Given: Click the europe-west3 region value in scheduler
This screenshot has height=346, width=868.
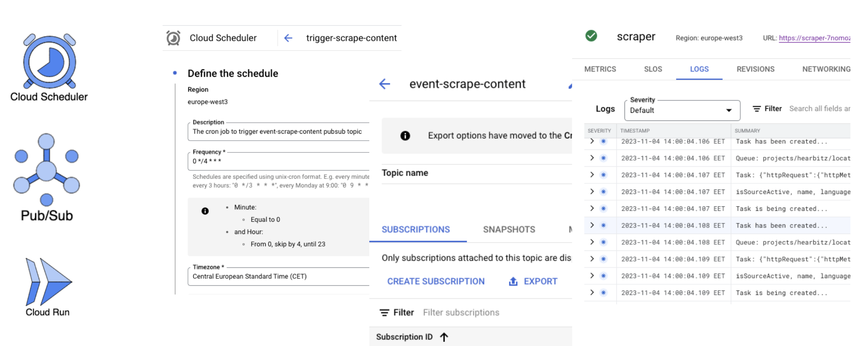Looking at the screenshot, I should click(x=207, y=102).
